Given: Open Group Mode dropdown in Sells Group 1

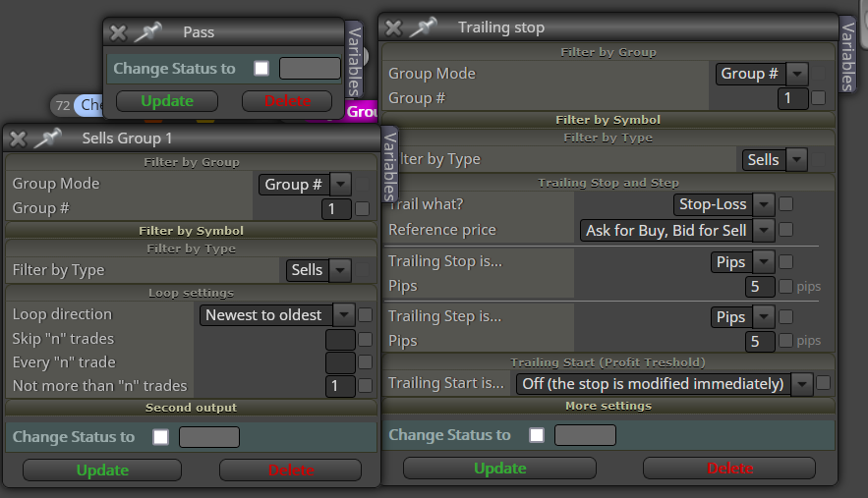Looking at the screenshot, I should 305,185.
